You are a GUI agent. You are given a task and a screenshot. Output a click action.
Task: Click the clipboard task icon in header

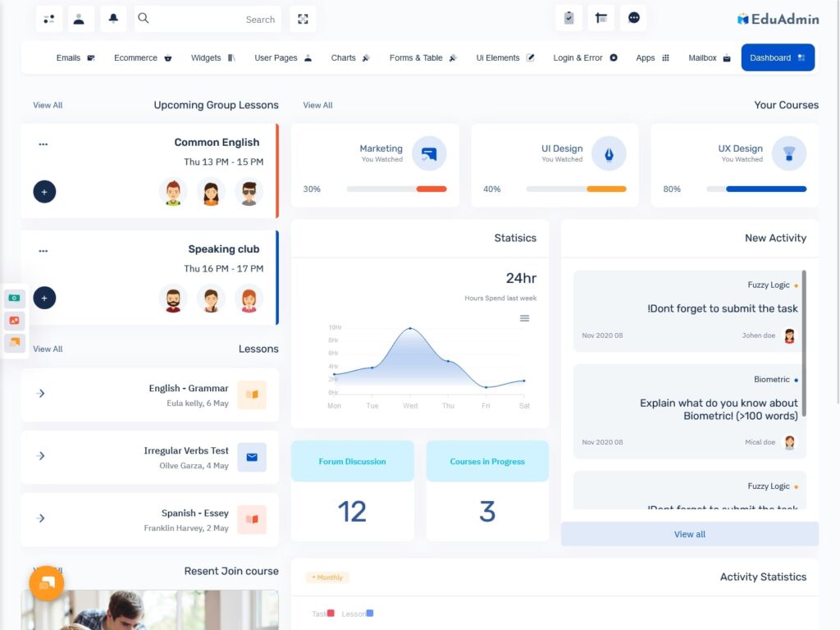tap(568, 18)
